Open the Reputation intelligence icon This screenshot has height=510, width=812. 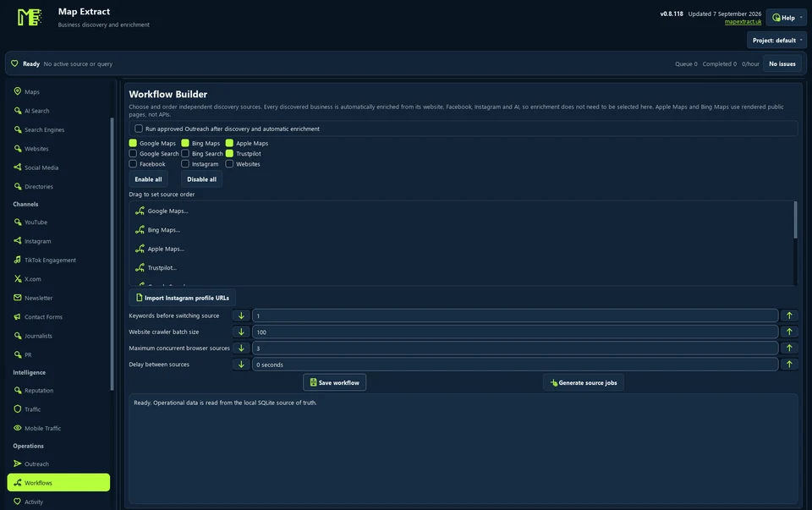[x=18, y=390]
